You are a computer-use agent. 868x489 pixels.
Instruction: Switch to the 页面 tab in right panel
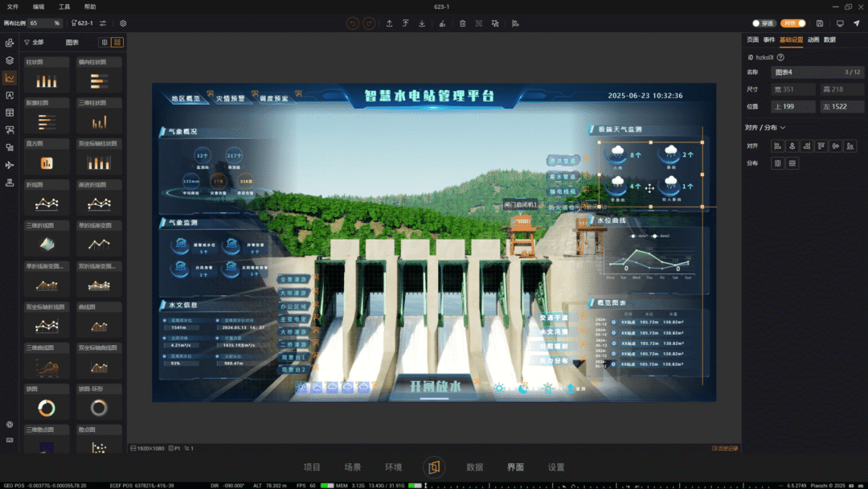pos(753,40)
